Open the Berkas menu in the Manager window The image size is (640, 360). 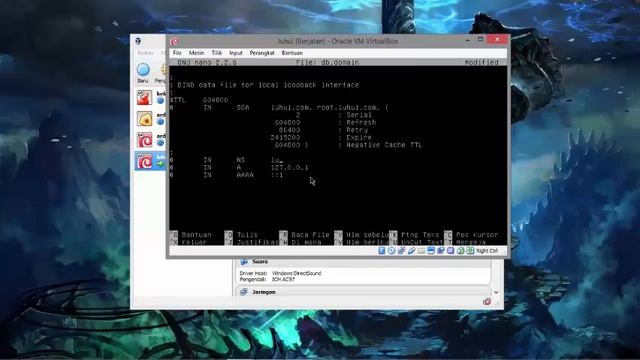[x=145, y=53]
